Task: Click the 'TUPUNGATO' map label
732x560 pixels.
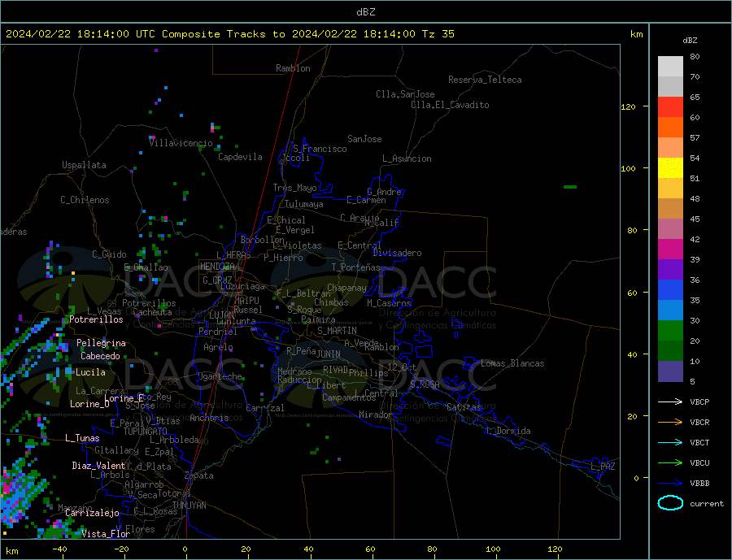Action: click(x=145, y=432)
